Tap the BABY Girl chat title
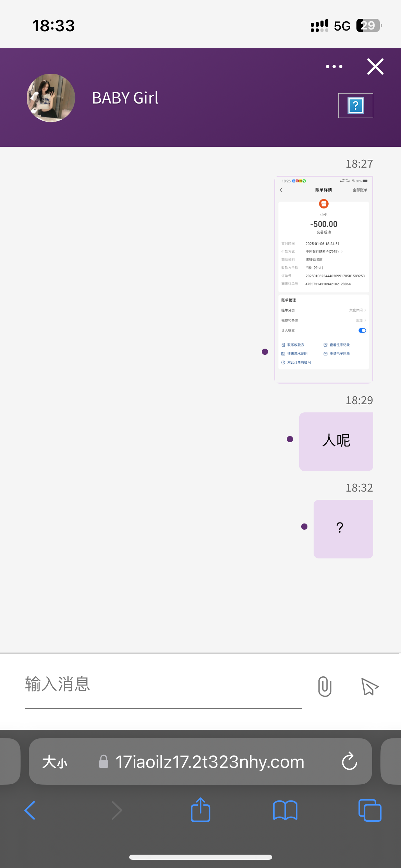Image resolution: width=401 pixels, height=868 pixels. (125, 98)
